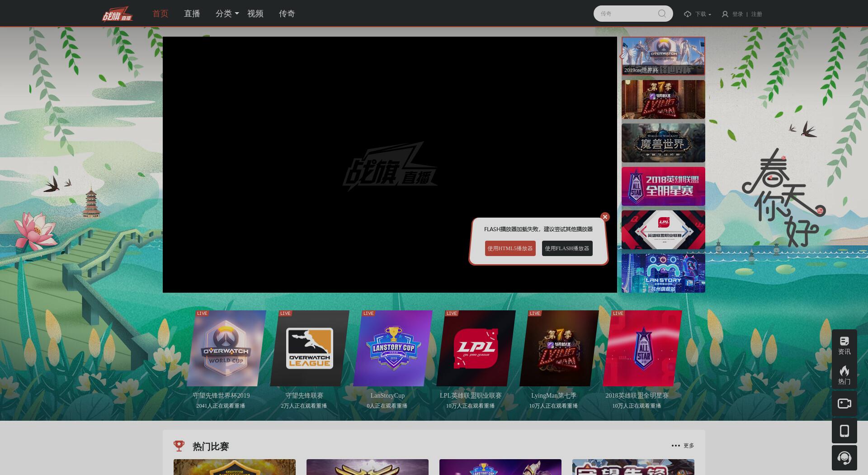
Task: Click 2041人正在观看重播 viewer count
Action: tap(221, 406)
